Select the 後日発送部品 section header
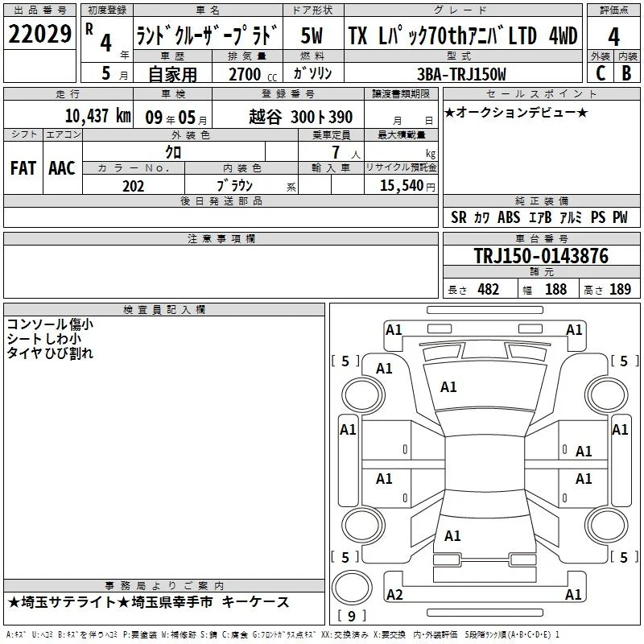644x644 pixels. 221,200
